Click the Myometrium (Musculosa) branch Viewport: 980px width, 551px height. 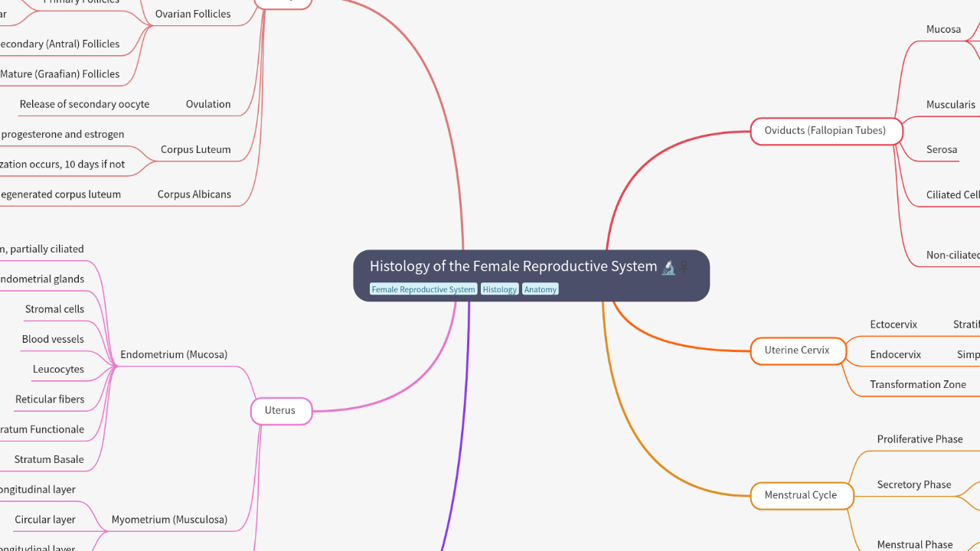point(169,520)
